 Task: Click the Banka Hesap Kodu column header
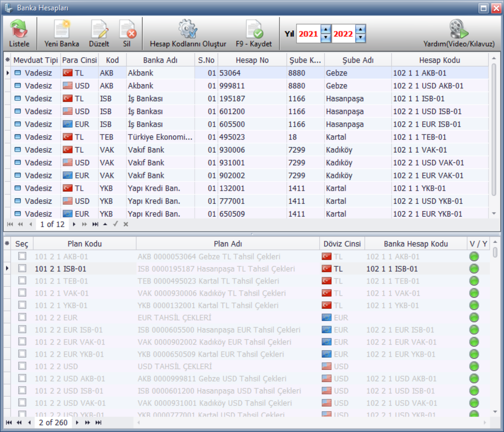(x=416, y=244)
